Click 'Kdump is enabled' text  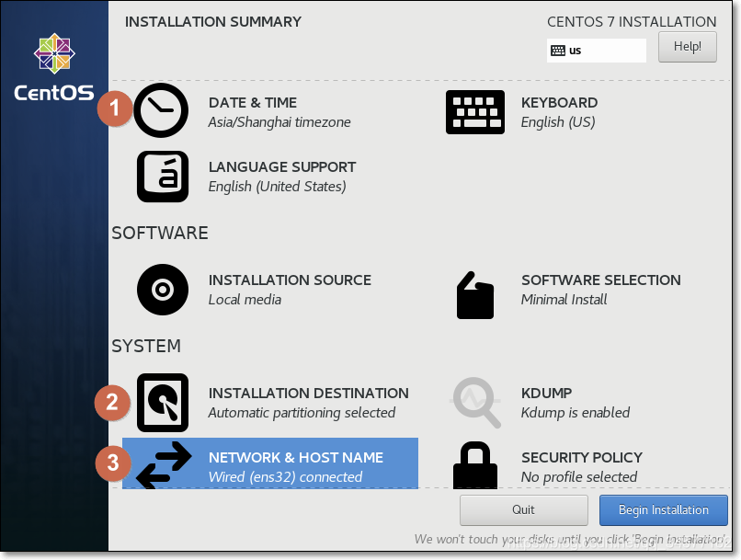(576, 413)
